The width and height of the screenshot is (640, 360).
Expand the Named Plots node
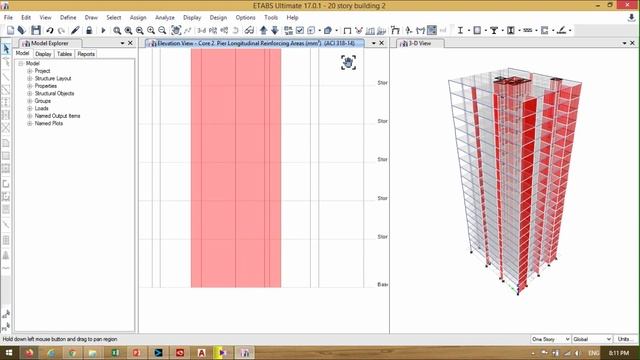tap(29, 123)
